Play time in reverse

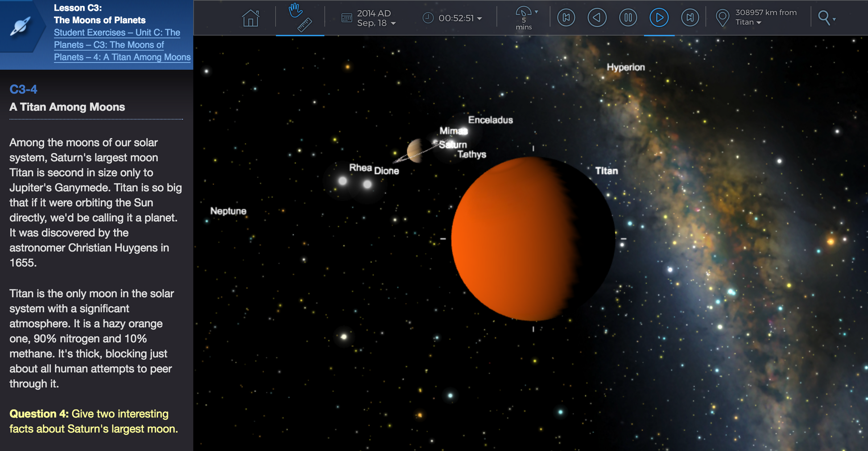tap(597, 18)
